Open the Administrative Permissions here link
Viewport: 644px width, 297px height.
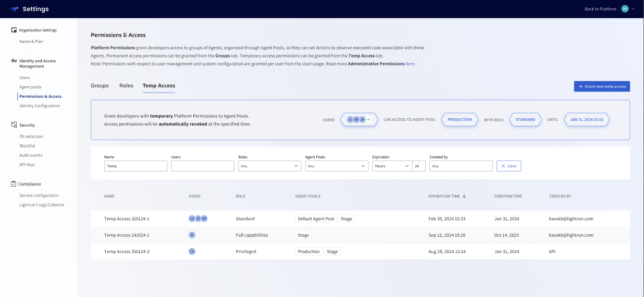[410, 64]
